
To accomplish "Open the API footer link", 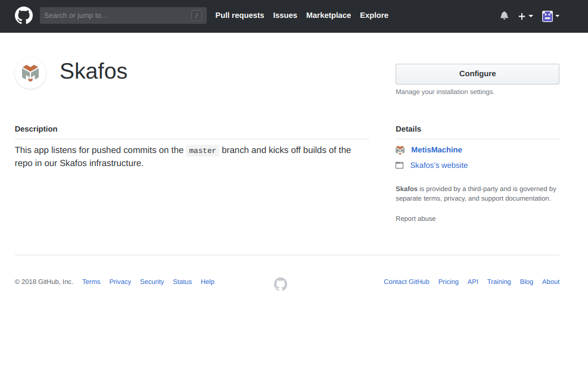I will 472,282.
